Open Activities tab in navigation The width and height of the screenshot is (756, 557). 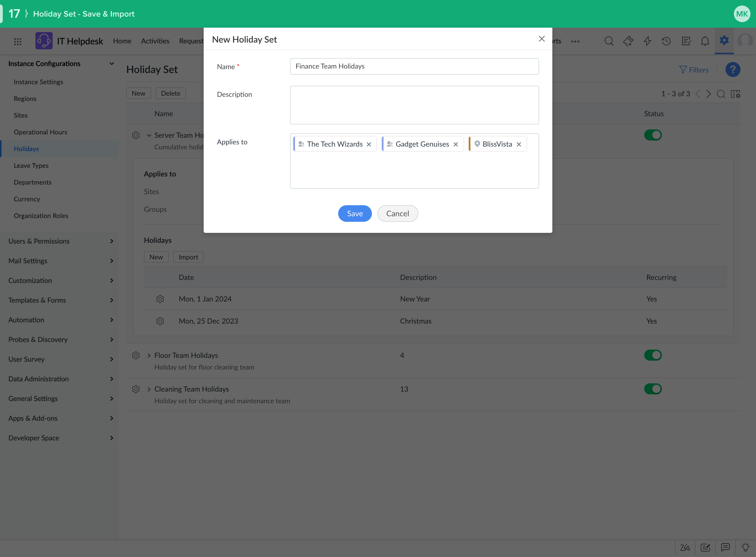pos(155,41)
